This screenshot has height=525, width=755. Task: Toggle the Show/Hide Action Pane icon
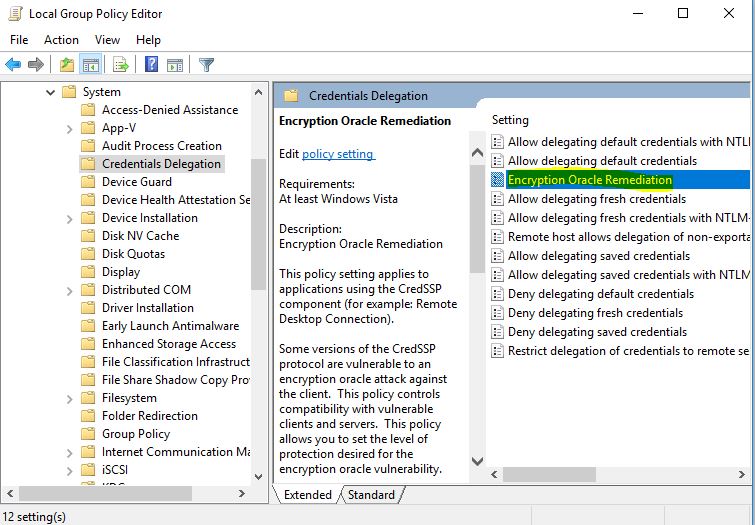(174, 65)
